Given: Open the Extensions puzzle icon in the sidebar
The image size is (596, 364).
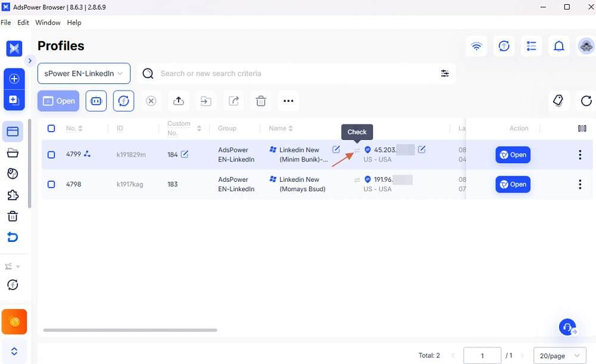Looking at the screenshot, I should point(13,195).
